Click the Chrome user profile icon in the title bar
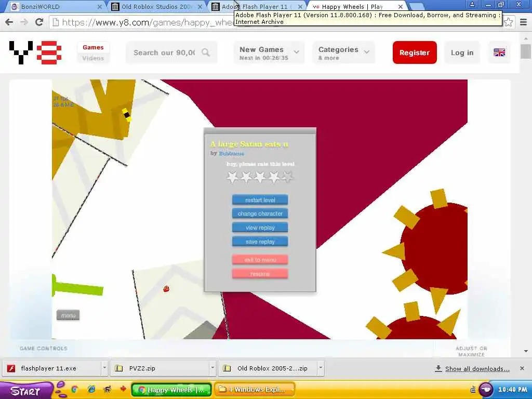This screenshot has width=532, height=399. 472,4
